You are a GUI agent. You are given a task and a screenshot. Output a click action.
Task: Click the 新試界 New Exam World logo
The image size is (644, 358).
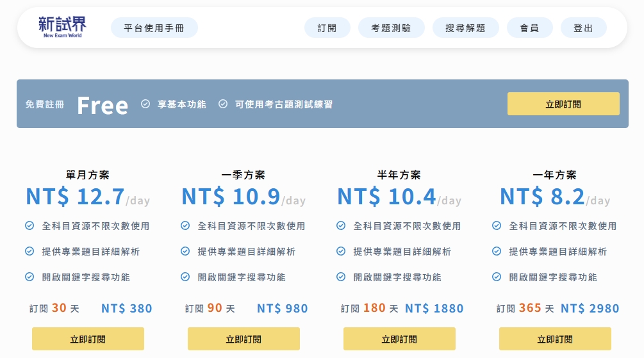coord(62,27)
